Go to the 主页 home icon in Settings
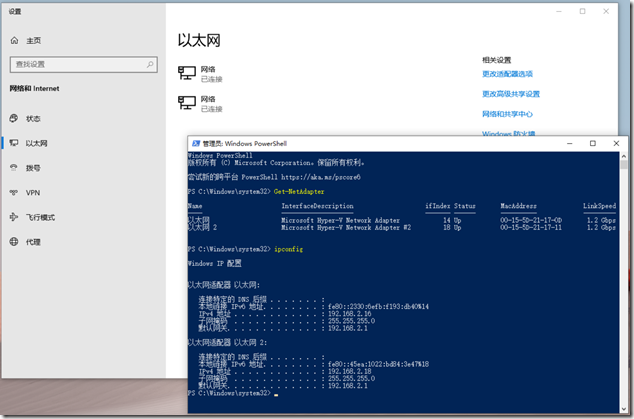The image size is (634, 419). click(15, 40)
